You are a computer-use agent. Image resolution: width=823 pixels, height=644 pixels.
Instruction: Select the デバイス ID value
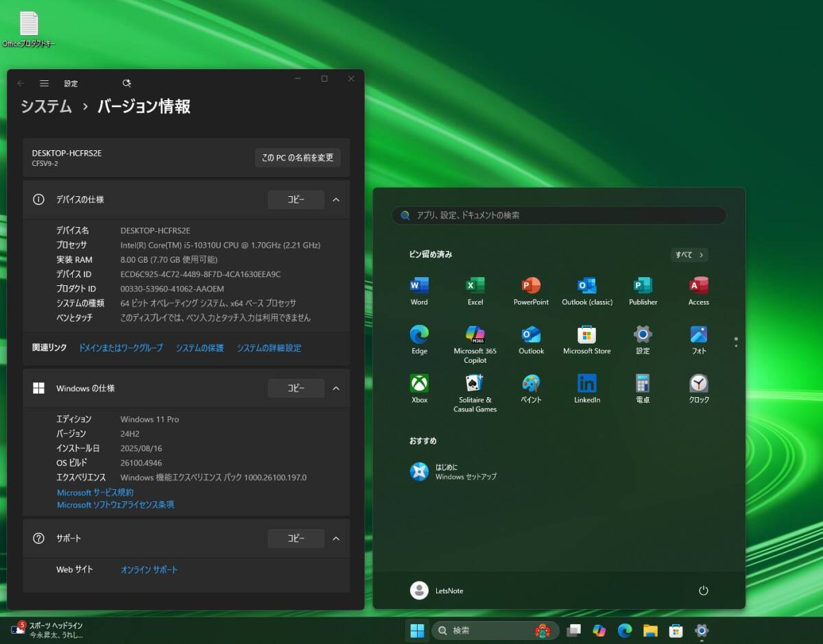200,274
